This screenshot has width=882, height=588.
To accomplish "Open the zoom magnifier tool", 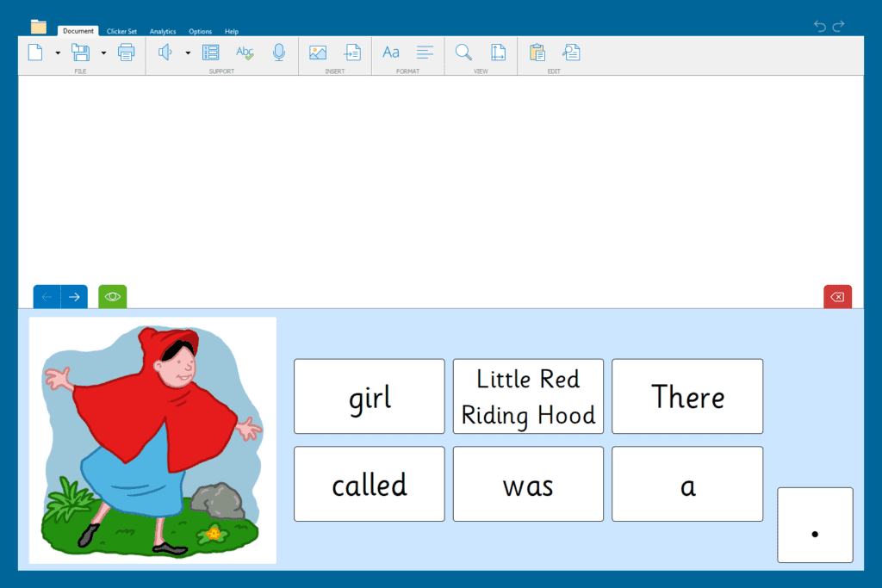I will point(463,53).
